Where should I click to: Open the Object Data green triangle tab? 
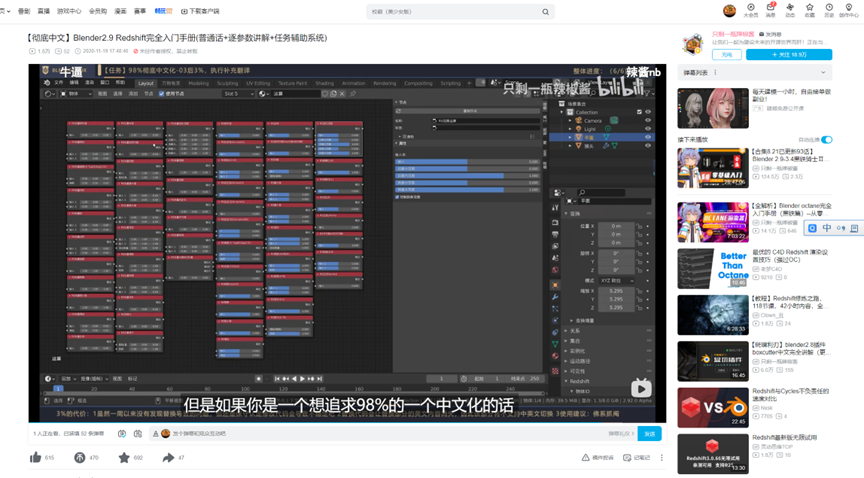pyautogui.click(x=555, y=343)
